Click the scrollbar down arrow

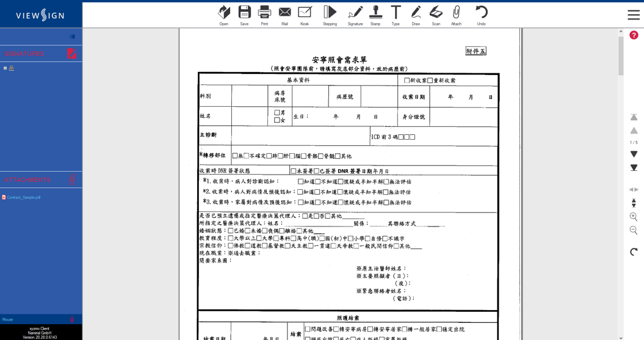pyautogui.click(x=621, y=338)
